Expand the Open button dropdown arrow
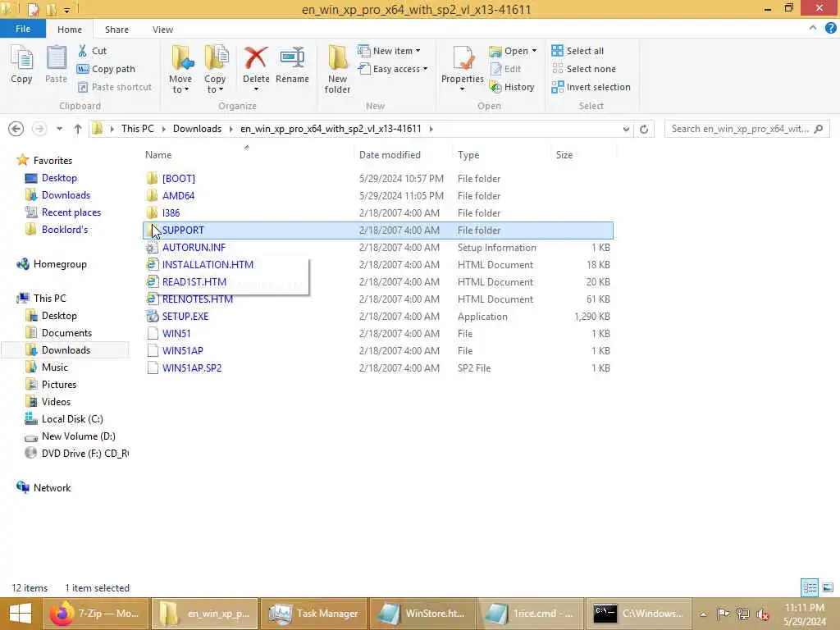 [534, 51]
